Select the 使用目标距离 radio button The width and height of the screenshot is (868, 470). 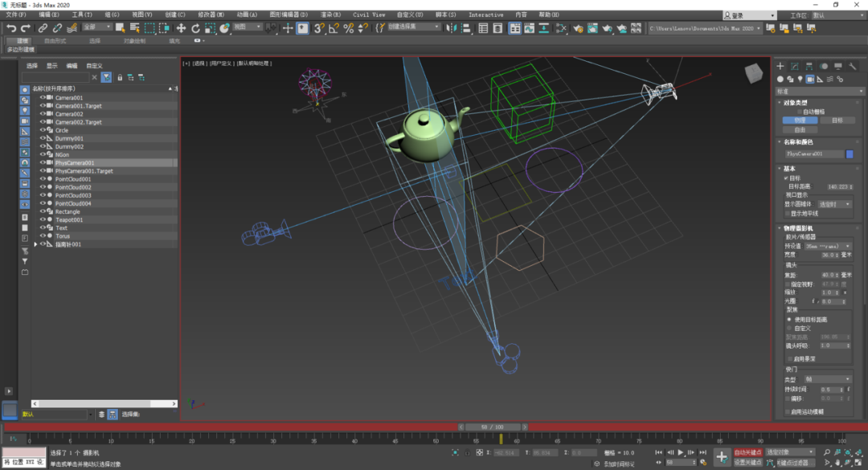(789, 320)
